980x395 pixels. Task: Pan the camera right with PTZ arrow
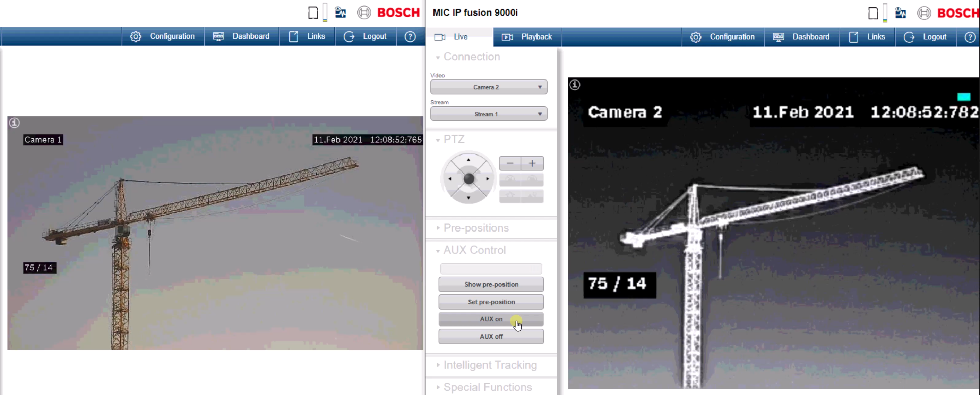[x=487, y=179]
